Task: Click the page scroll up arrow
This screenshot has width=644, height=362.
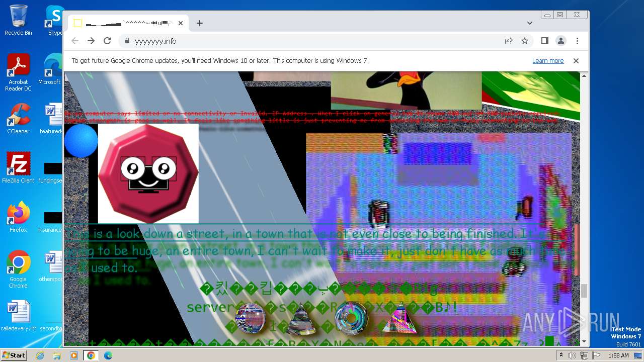Action: tap(584, 76)
